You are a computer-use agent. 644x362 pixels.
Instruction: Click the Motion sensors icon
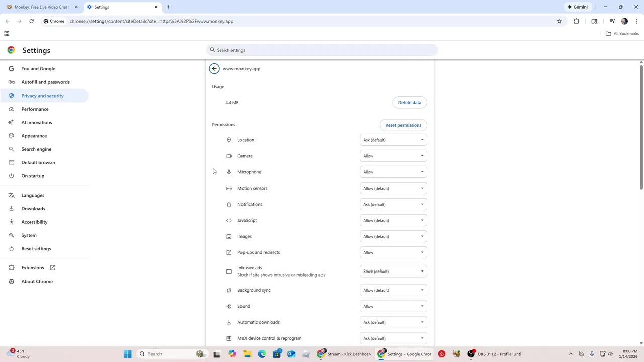point(229,188)
